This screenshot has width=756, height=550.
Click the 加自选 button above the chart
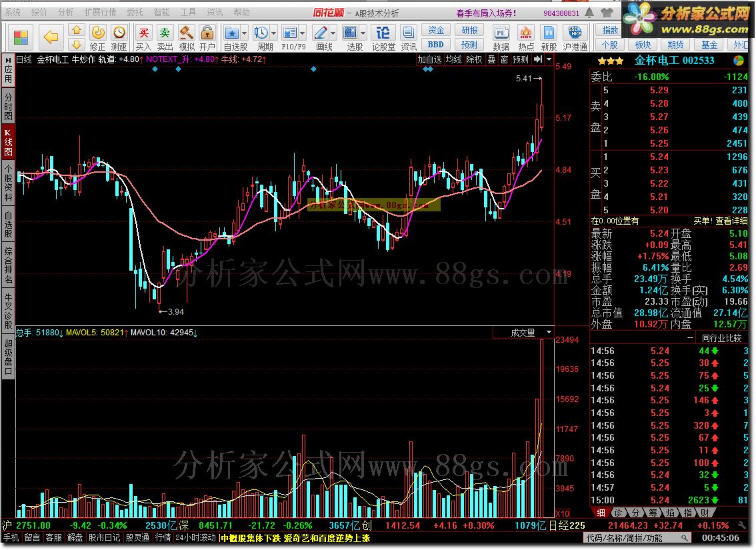[429, 59]
